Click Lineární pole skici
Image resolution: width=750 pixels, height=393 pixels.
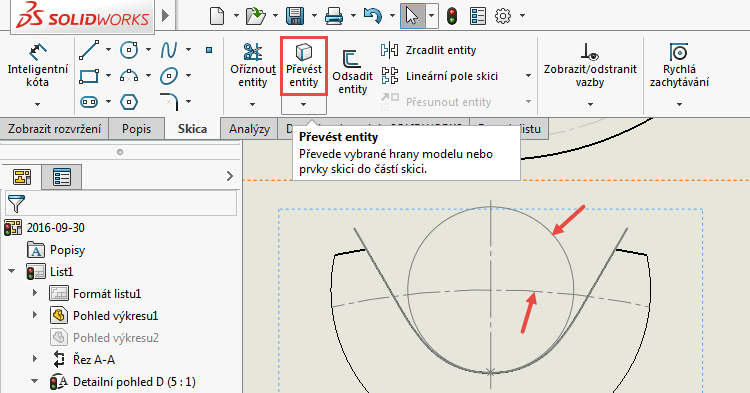440,76
